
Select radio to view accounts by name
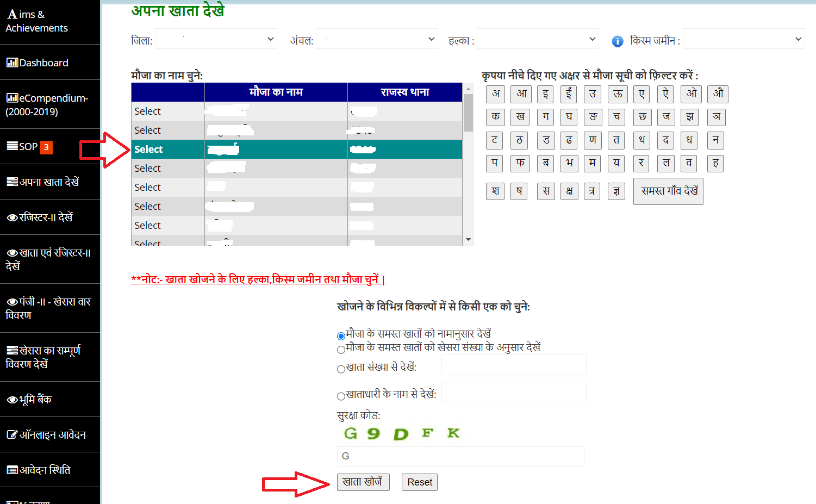[341, 336]
